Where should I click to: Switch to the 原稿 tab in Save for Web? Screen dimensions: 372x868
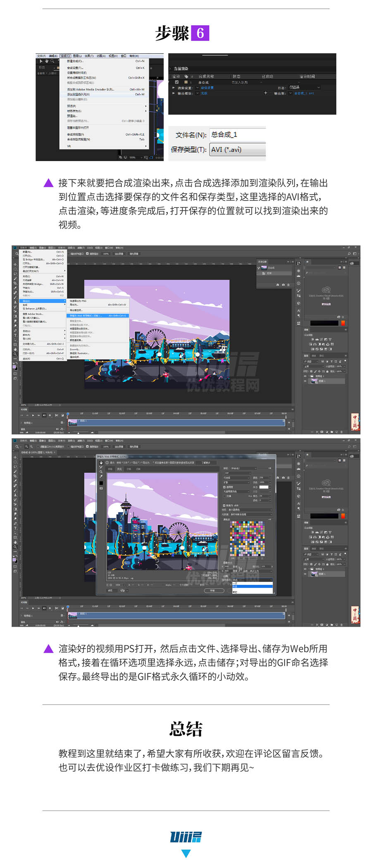click(110, 469)
